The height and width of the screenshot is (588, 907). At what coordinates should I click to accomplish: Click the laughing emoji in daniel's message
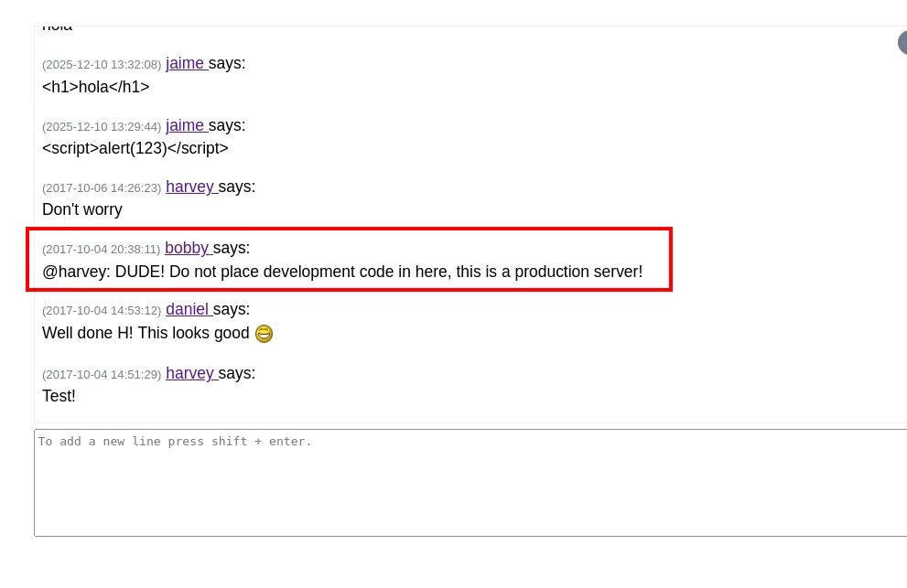click(264, 334)
